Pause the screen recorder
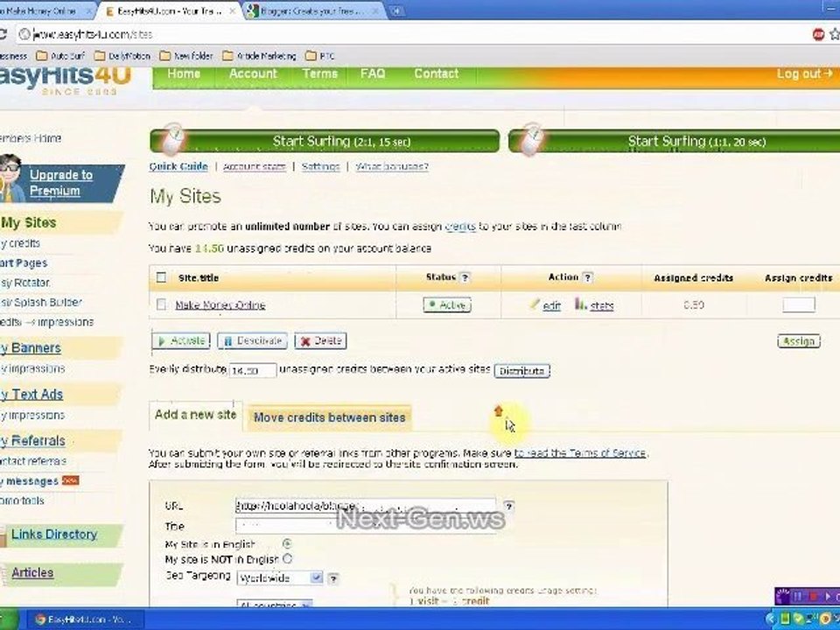Image resolution: width=840 pixels, height=630 pixels. coord(797,596)
